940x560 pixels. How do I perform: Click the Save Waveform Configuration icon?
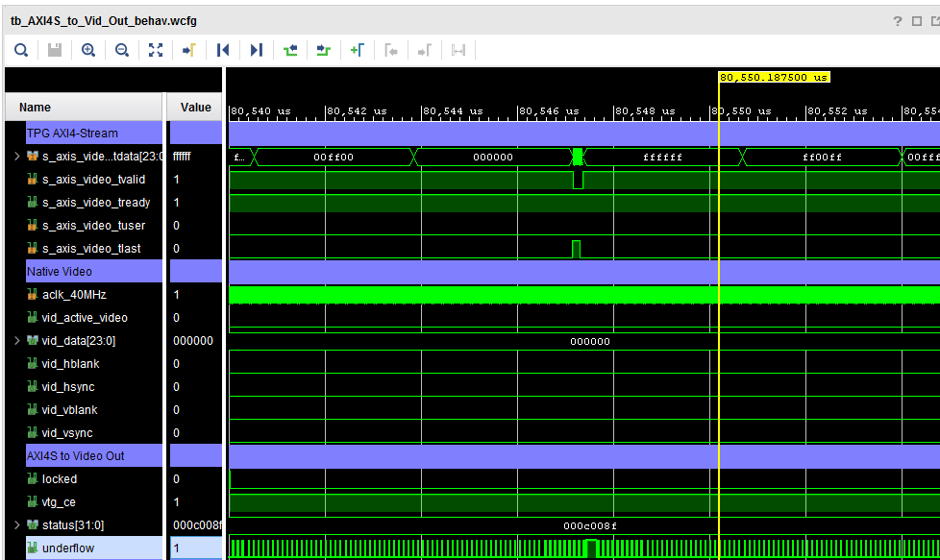point(54,49)
